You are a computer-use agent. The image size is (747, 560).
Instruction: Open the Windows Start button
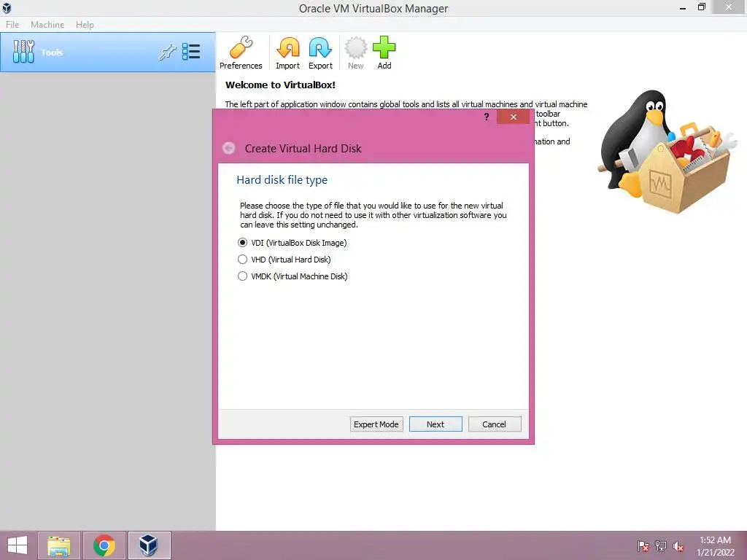pos(18,545)
